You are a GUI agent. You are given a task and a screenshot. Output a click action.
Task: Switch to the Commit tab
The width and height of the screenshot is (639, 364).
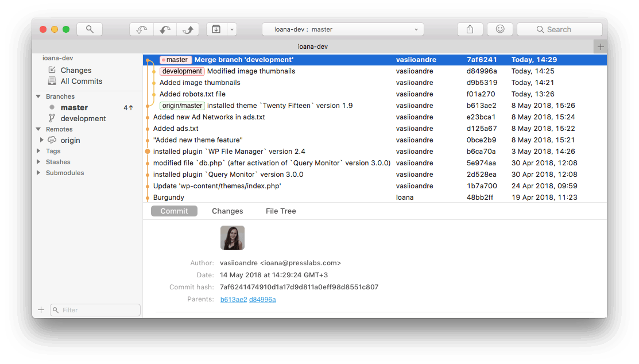pos(174,211)
